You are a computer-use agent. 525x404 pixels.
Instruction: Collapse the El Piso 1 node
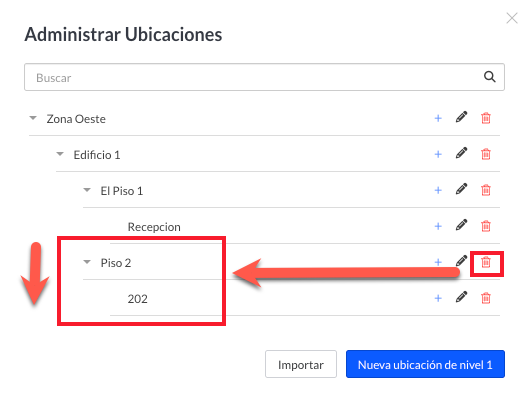(87, 190)
